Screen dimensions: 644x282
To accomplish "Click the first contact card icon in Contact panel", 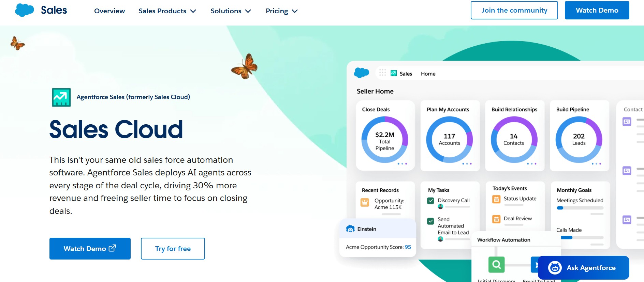I will (x=627, y=122).
